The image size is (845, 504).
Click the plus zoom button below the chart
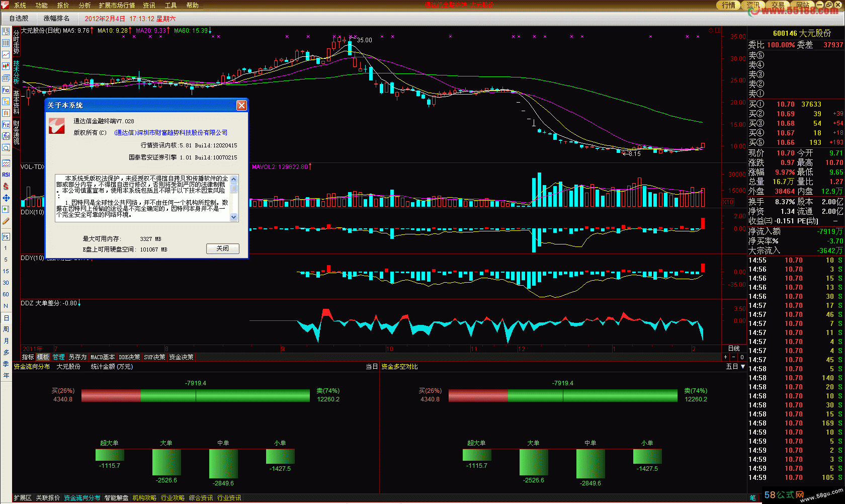[x=725, y=357]
